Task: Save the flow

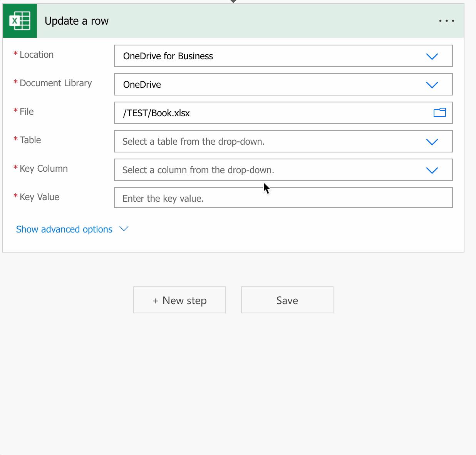Action: (x=287, y=300)
